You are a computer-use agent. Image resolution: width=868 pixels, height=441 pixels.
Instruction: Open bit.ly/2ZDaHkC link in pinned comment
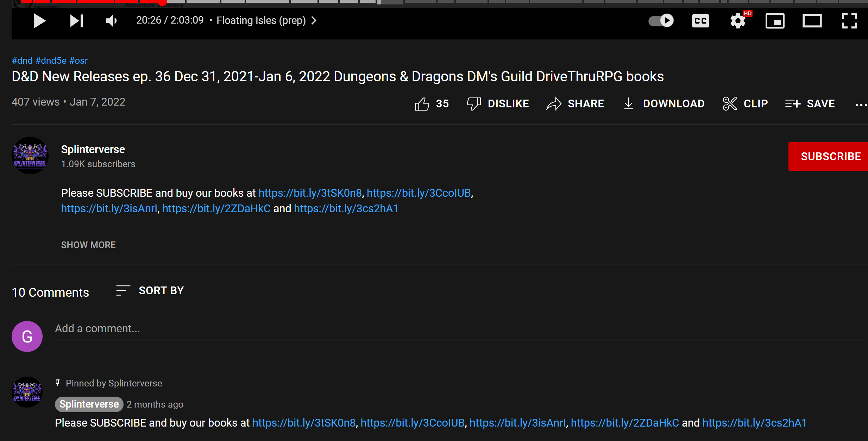click(x=625, y=423)
